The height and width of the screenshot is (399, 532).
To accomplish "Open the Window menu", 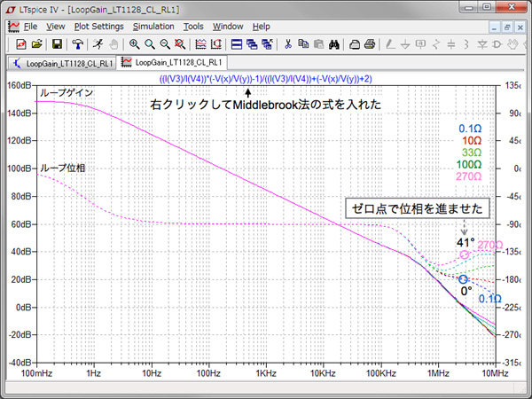I will (229, 27).
